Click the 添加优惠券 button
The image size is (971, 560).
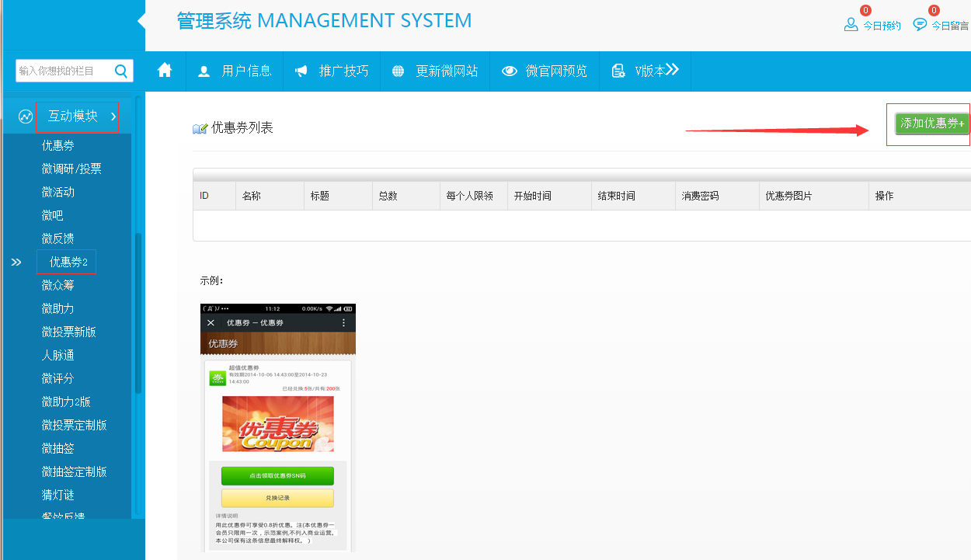pyautogui.click(x=932, y=123)
